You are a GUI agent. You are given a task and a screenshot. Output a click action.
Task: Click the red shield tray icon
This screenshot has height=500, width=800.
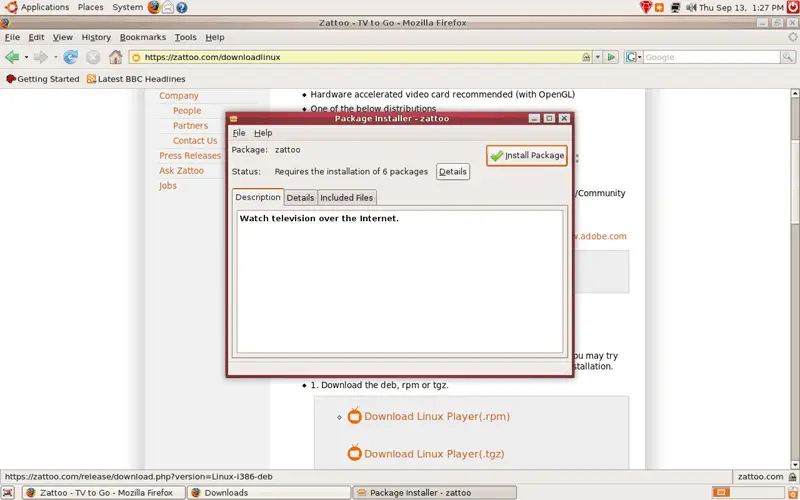(x=646, y=7)
